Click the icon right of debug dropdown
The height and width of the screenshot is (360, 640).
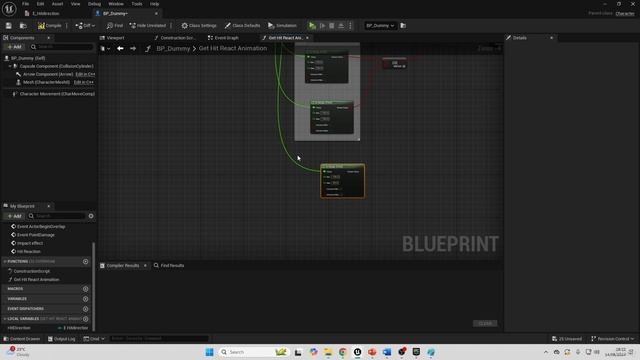click(403, 26)
